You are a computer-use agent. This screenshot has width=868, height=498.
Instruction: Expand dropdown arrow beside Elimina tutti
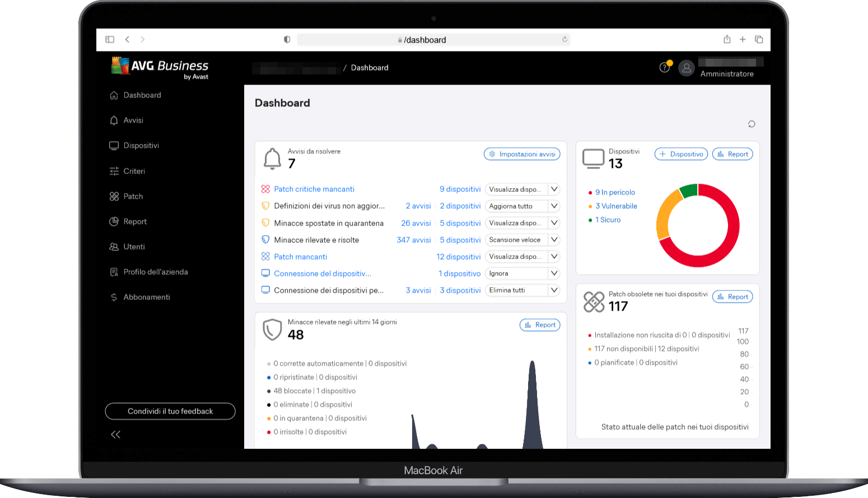pyautogui.click(x=554, y=290)
